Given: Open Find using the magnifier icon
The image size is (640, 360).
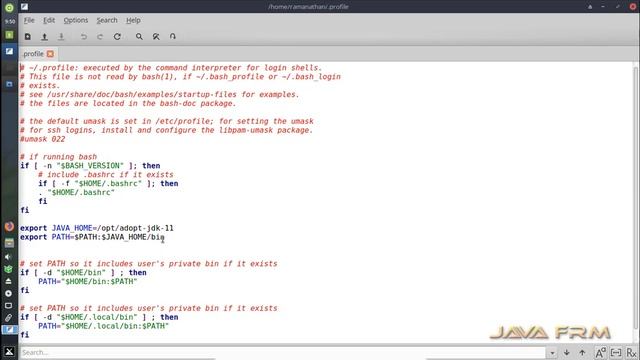Looking at the screenshot, I should click(x=139, y=37).
